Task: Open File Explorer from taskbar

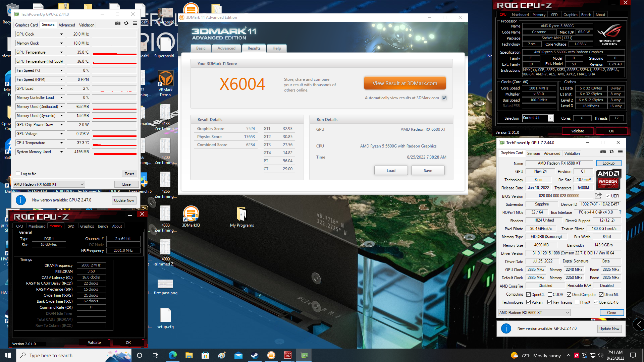Action: click(189, 355)
